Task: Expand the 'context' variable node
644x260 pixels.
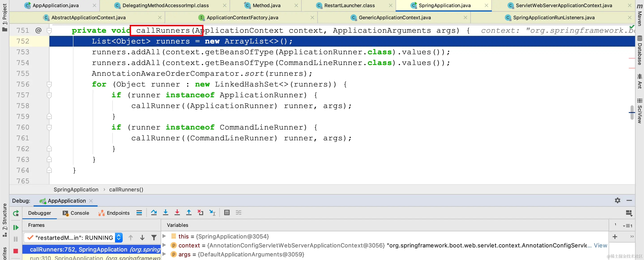Action: coord(164,245)
